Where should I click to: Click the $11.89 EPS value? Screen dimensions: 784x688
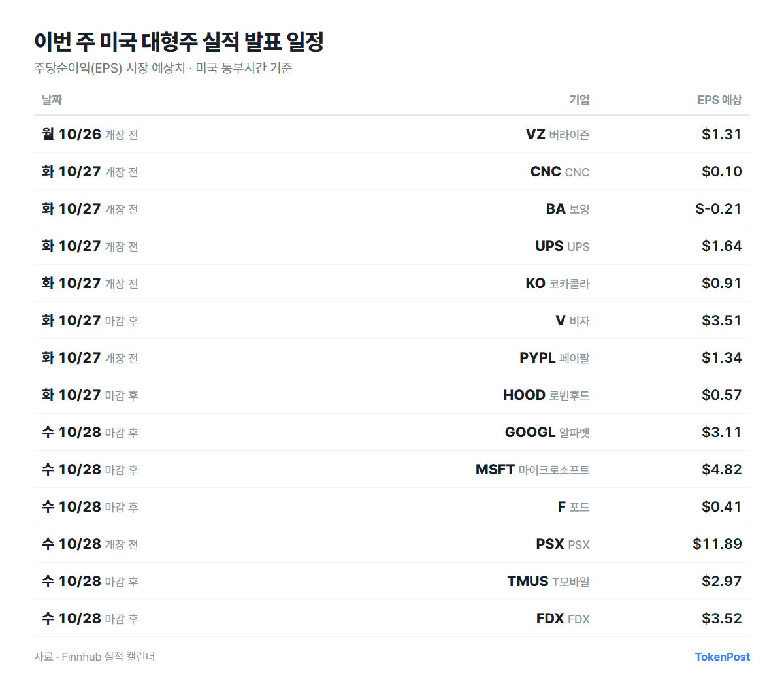(717, 544)
